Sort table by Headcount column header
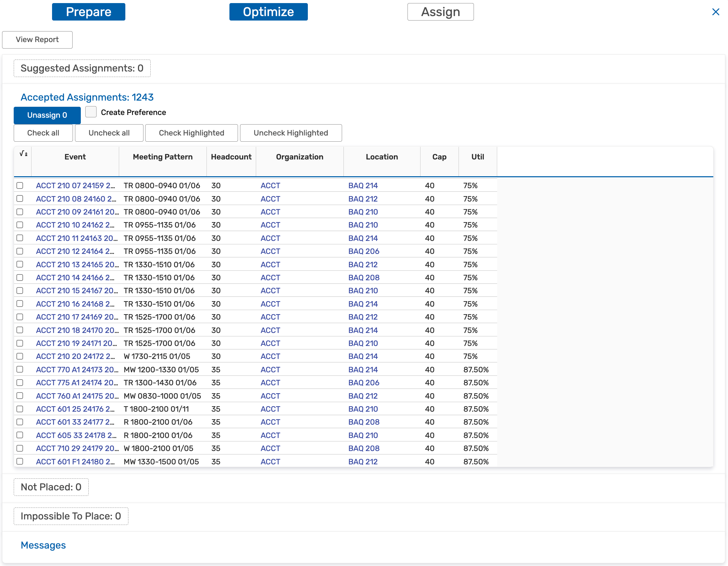 point(231,157)
